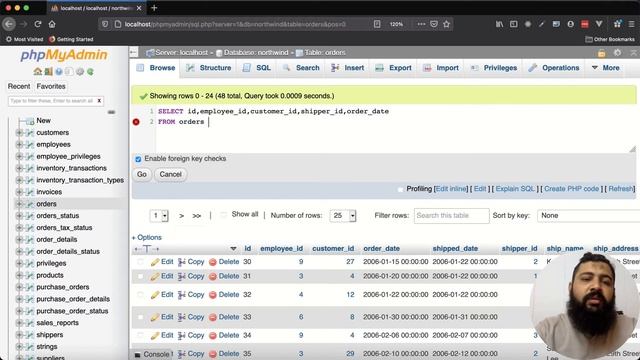The height and width of the screenshot is (360, 640).
Task: Switch to the SQL tab
Action: (x=257, y=68)
